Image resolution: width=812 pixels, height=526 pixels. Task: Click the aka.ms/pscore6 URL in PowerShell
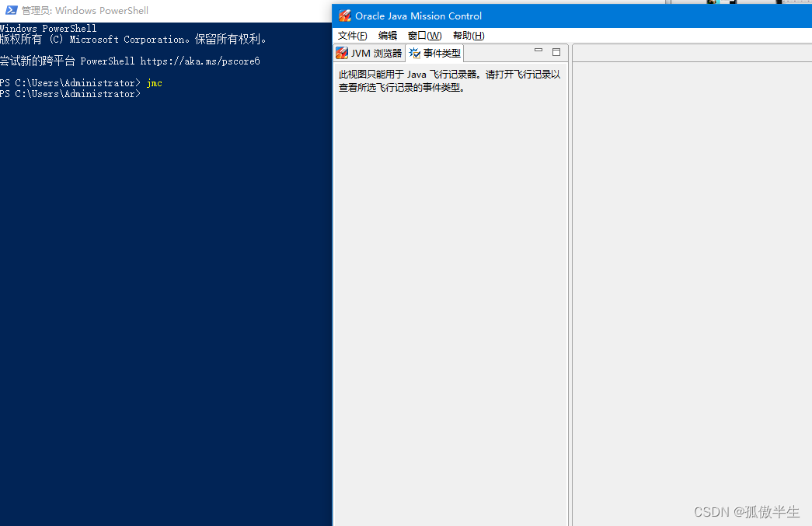200,61
